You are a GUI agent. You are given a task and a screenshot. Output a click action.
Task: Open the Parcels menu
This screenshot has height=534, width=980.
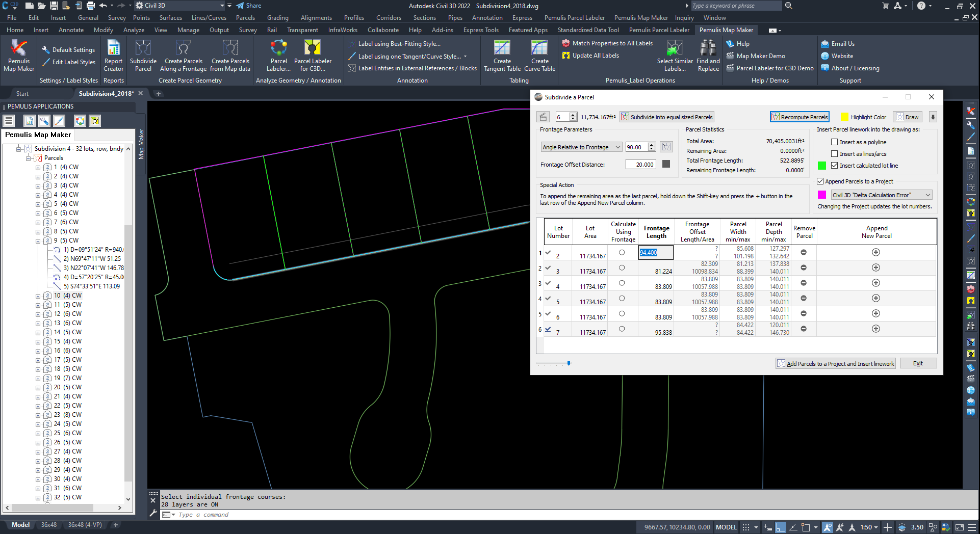245,18
